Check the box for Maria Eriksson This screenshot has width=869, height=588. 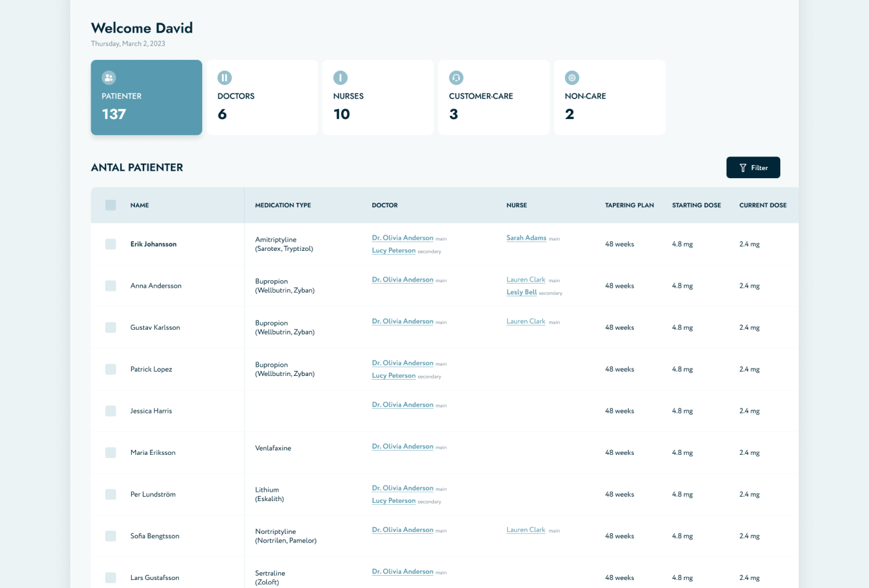(x=111, y=452)
